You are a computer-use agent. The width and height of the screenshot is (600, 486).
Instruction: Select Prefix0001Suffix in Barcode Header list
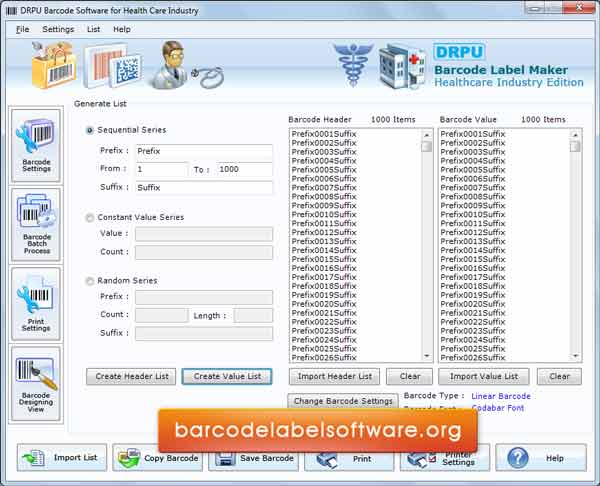pyautogui.click(x=324, y=134)
